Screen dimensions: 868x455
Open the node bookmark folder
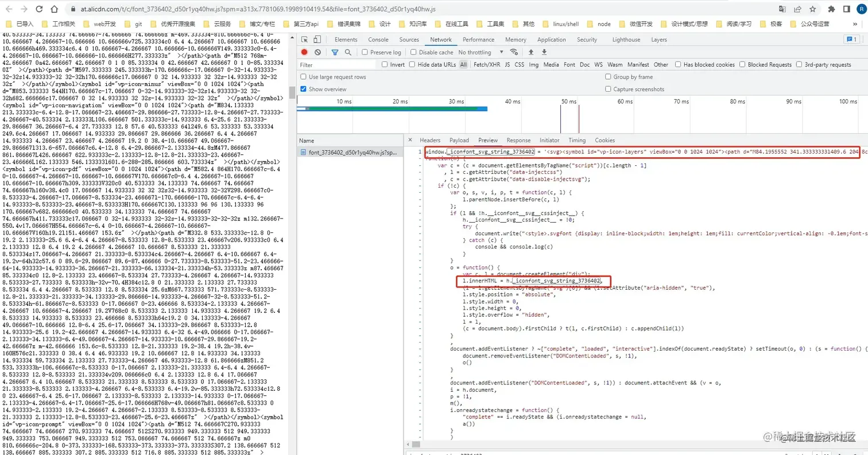point(598,24)
